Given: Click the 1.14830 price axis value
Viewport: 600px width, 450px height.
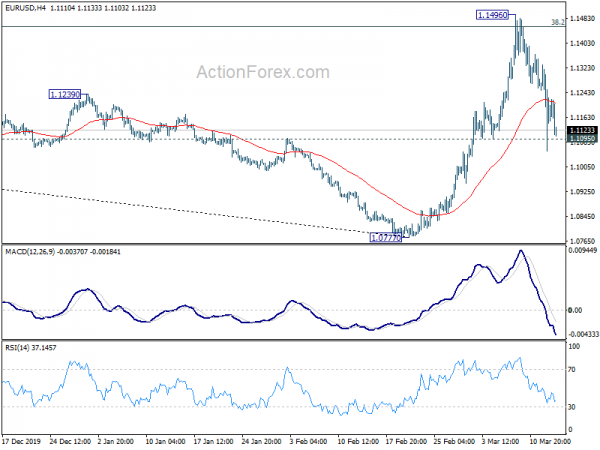Looking at the screenshot, I should click(x=583, y=19).
